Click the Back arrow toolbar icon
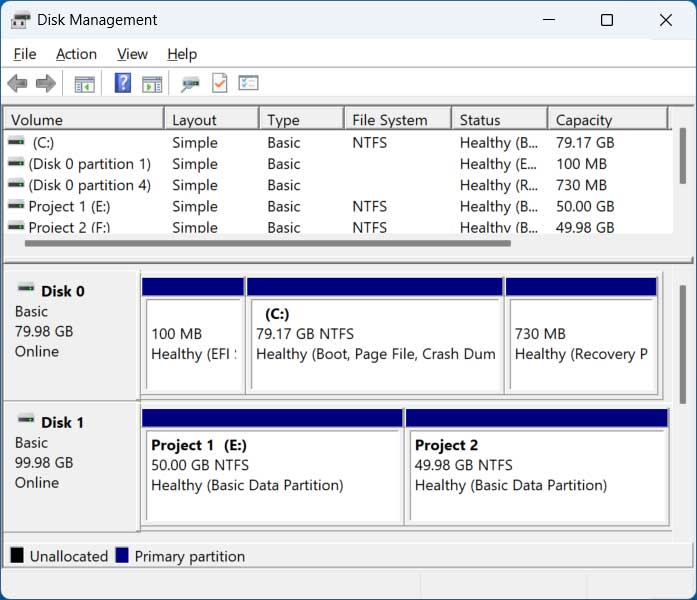Viewport: 697px width, 600px height. 17,83
